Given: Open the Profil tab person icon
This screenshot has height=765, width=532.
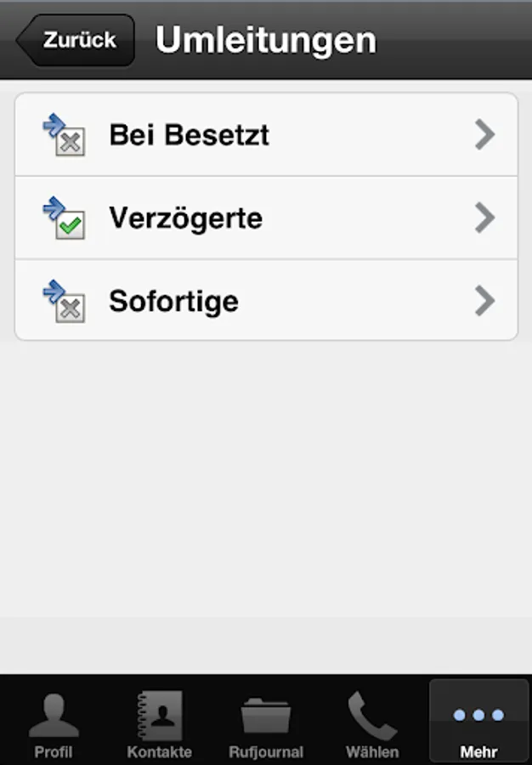Looking at the screenshot, I should click(54, 715).
